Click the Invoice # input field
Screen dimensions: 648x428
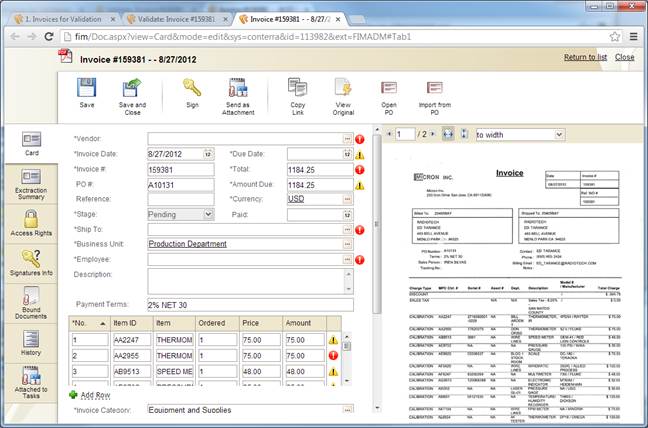tap(181, 170)
